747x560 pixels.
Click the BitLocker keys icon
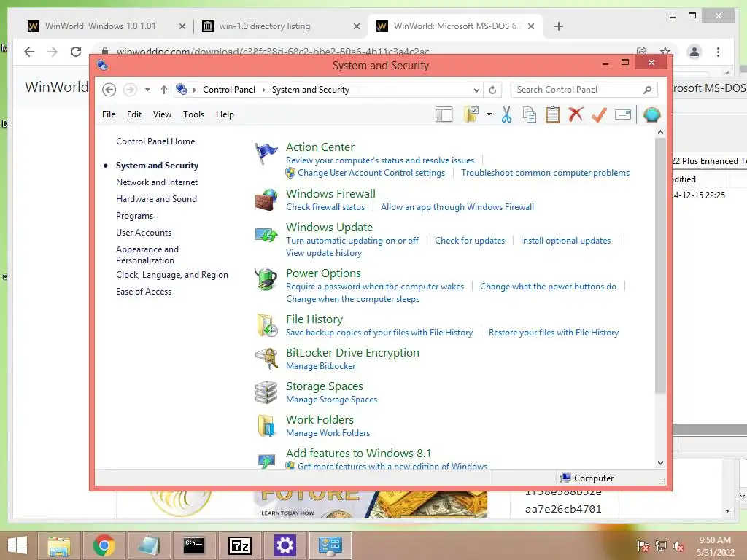tap(266, 359)
